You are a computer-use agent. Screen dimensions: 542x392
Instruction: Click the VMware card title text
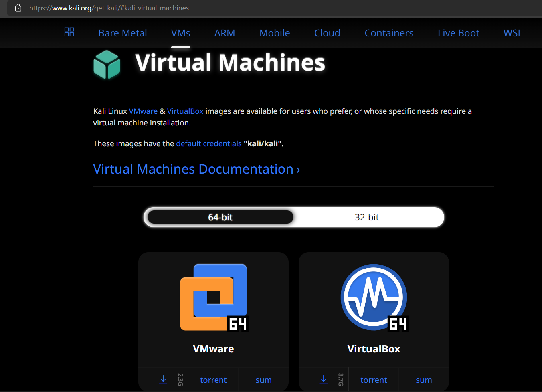tap(213, 349)
